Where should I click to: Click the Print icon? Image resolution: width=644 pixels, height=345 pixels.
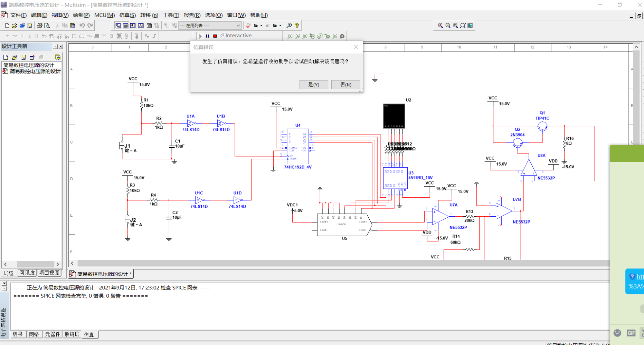tap(39, 26)
